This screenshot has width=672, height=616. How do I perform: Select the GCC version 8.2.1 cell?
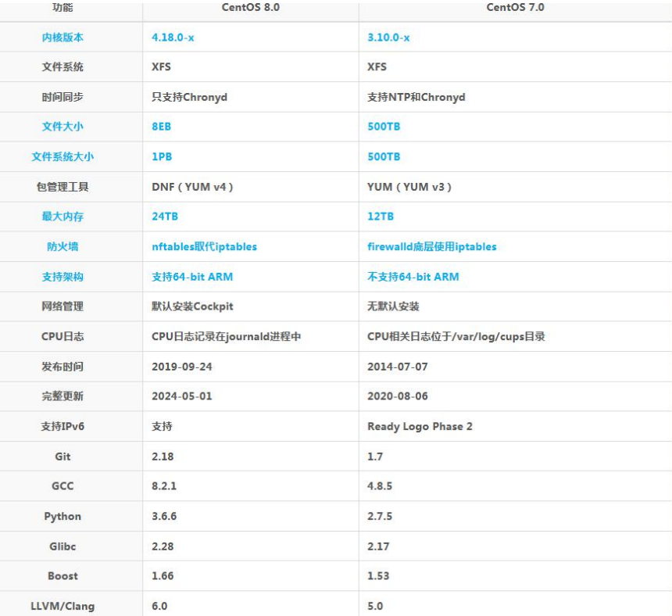coord(164,485)
